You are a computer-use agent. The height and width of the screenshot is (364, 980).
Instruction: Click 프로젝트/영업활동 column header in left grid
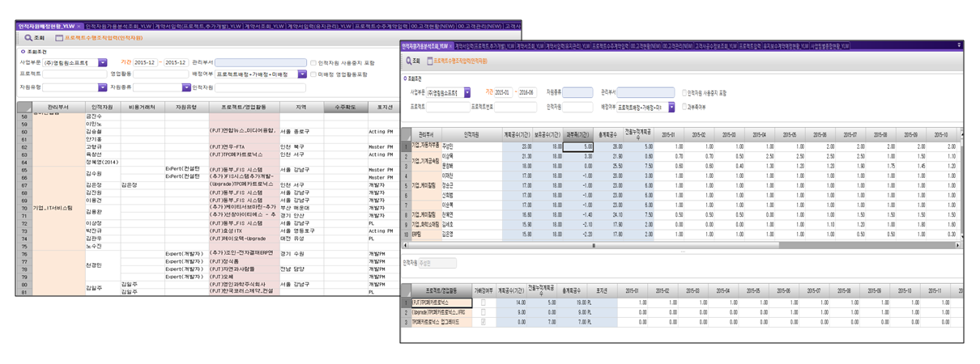pyautogui.click(x=244, y=107)
